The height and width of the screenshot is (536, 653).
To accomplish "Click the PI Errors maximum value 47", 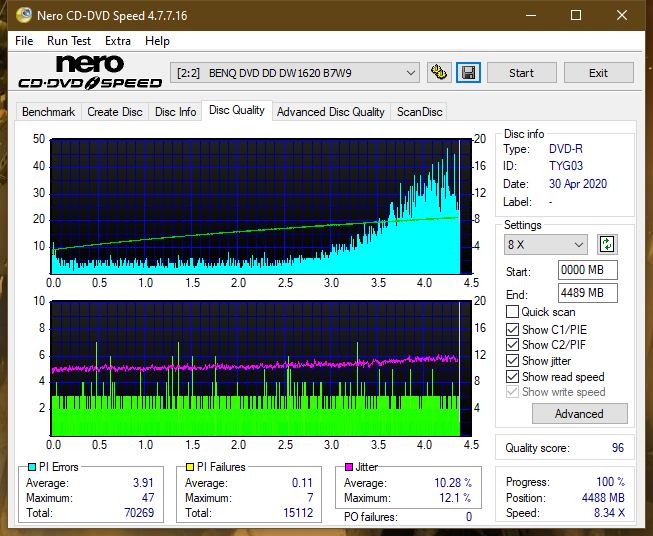I will (148, 498).
